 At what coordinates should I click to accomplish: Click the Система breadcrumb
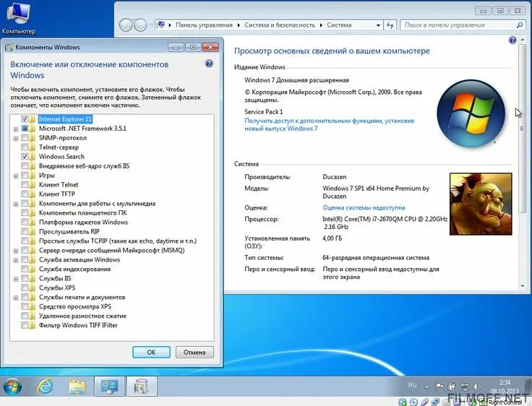click(339, 25)
